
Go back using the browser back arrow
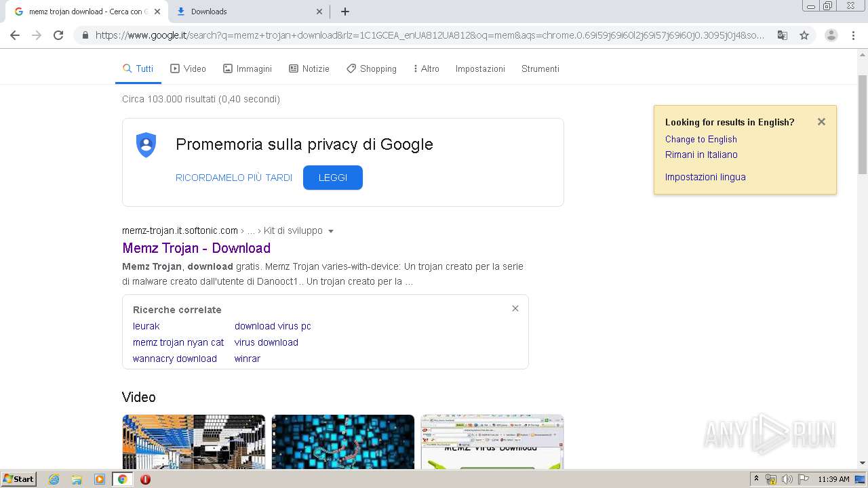point(15,35)
